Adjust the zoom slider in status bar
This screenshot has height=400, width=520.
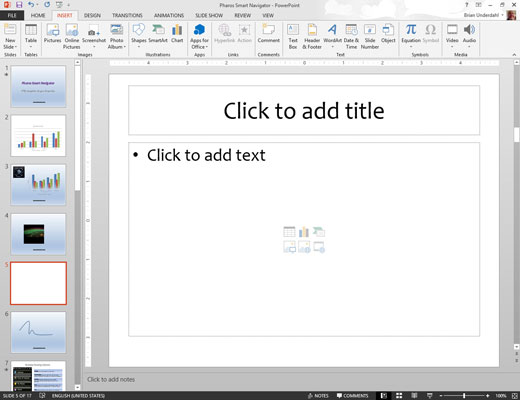tap(464, 396)
